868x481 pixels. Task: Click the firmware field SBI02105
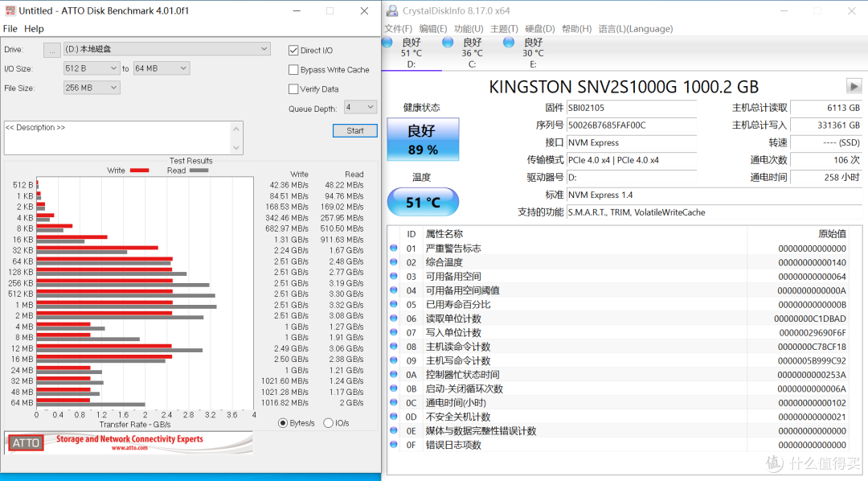click(632, 108)
